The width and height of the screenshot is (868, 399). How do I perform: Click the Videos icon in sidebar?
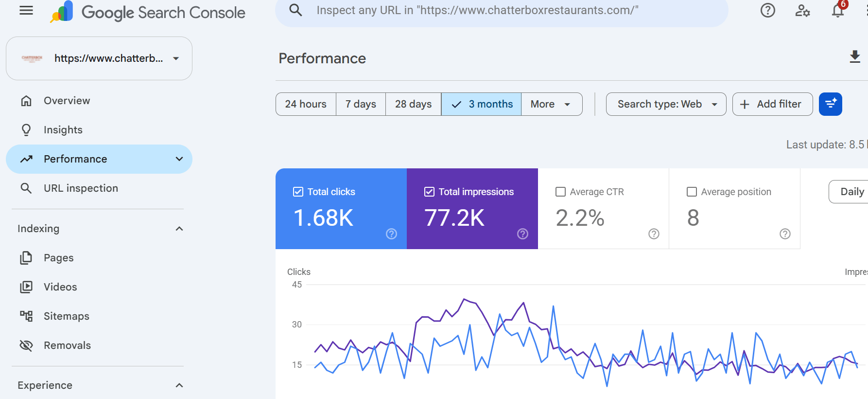tap(26, 287)
